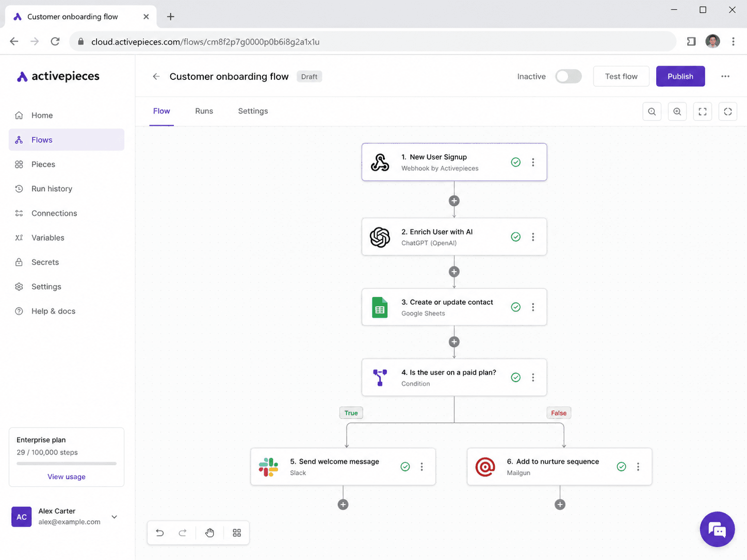Reload the page with the browser refresh button
The height and width of the screenshot is (560, 747).
coord(55,42)
